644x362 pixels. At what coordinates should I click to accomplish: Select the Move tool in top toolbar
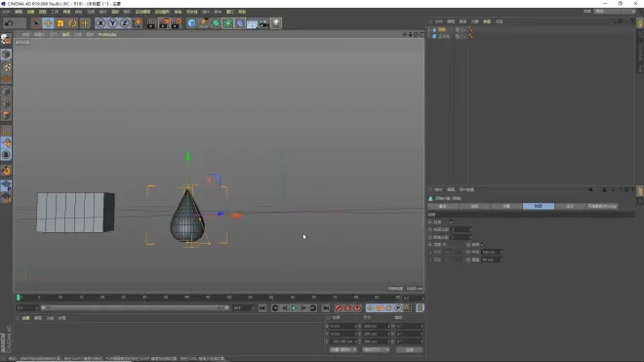click(48, 23)
